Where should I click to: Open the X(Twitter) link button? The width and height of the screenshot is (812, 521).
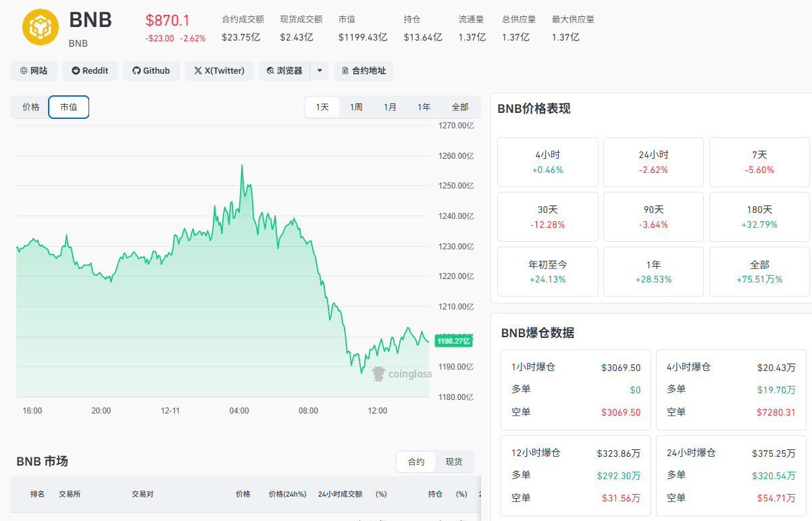219,70
